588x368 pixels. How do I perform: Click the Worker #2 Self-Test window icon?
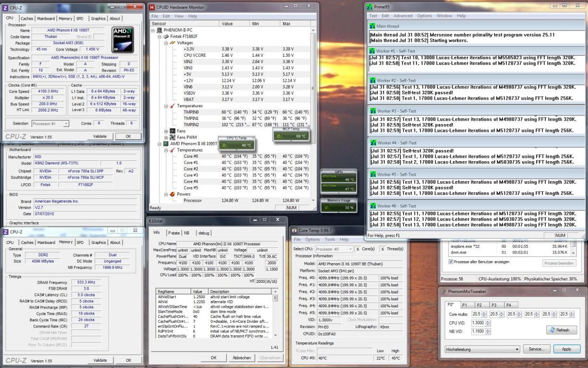coord(372,80)
